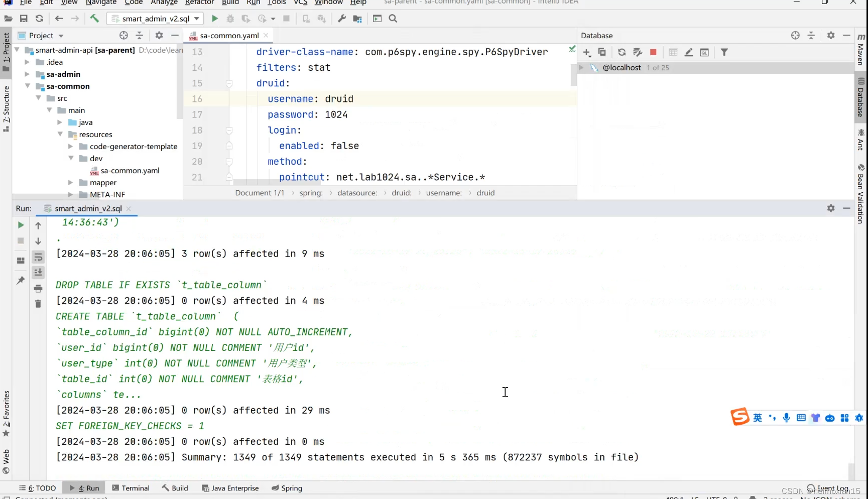Stop the database task with the red square
The image size is (868, 499).
pos(653,52)
